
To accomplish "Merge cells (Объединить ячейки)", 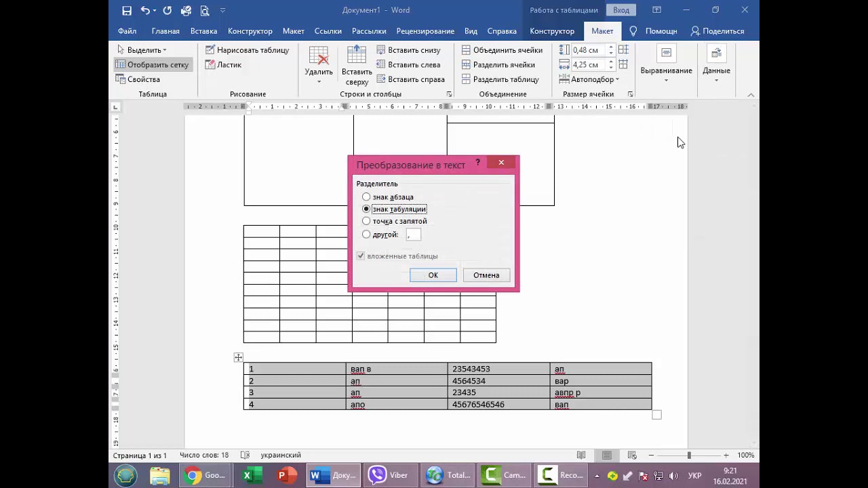I will tap(502, 50).
